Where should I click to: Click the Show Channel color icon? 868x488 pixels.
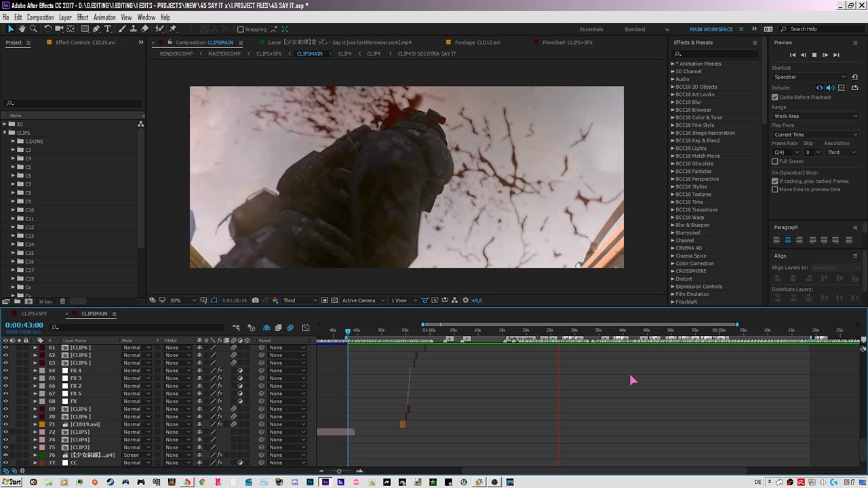click(x=275, y=300)
